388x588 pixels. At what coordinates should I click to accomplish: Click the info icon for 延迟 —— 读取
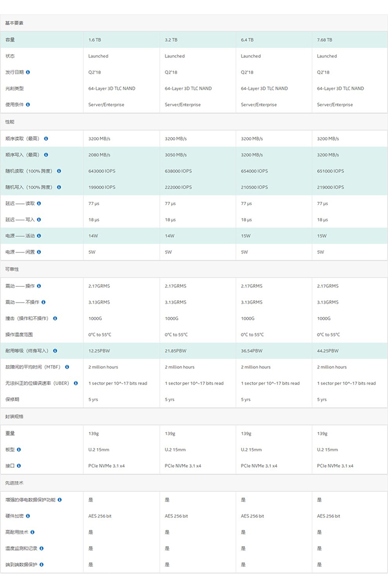[x=39, y=203]
